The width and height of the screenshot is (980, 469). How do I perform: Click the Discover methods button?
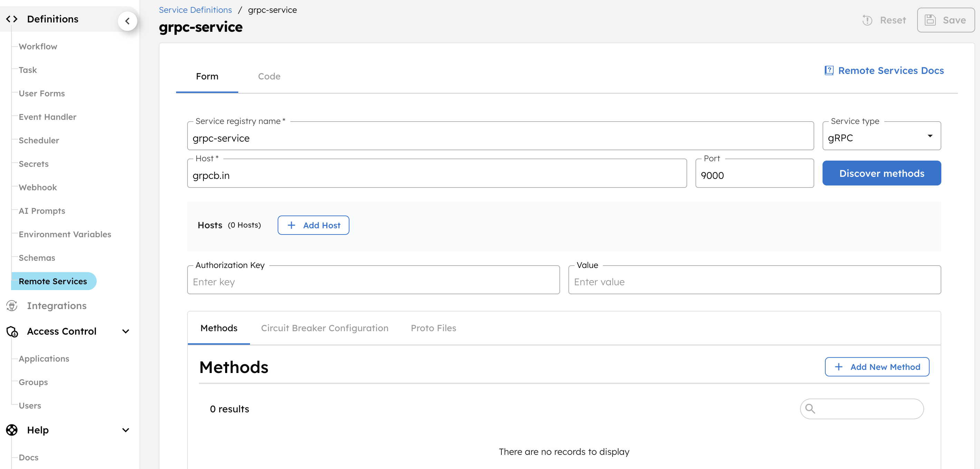(x=882, y=173)
